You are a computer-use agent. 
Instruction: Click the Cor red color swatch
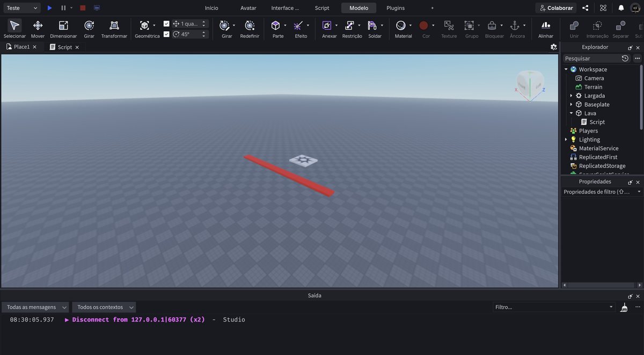pyautogui.click(x=423, y=25)
